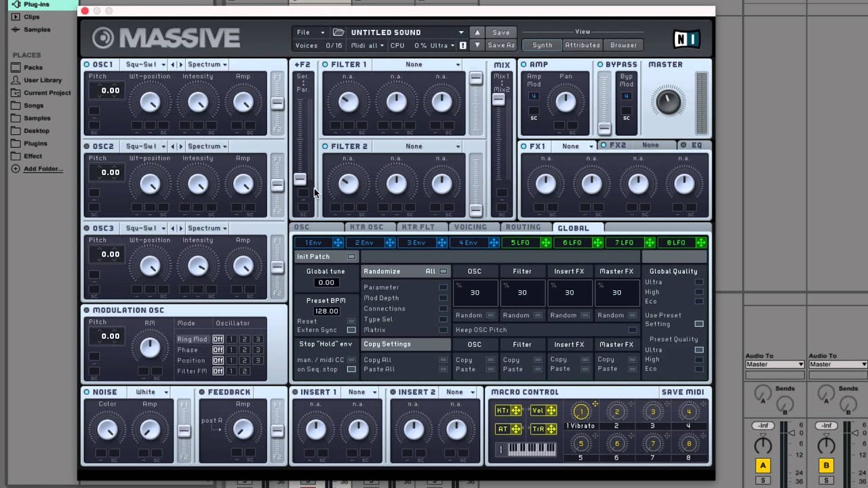Image resolution: width=868 pixels, height=488 pixels.
Task: Open the Noise White type dropdown
Action: coord(151,392)
